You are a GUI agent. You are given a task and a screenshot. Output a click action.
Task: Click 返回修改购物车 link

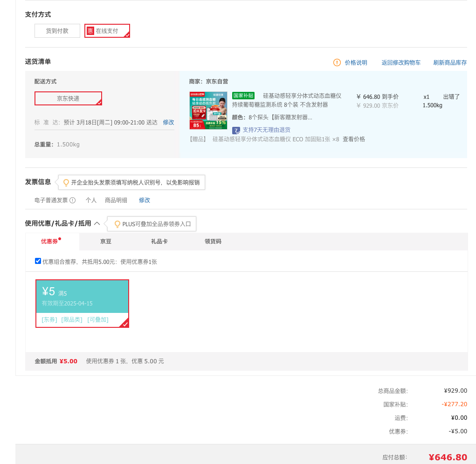[401, 62]
